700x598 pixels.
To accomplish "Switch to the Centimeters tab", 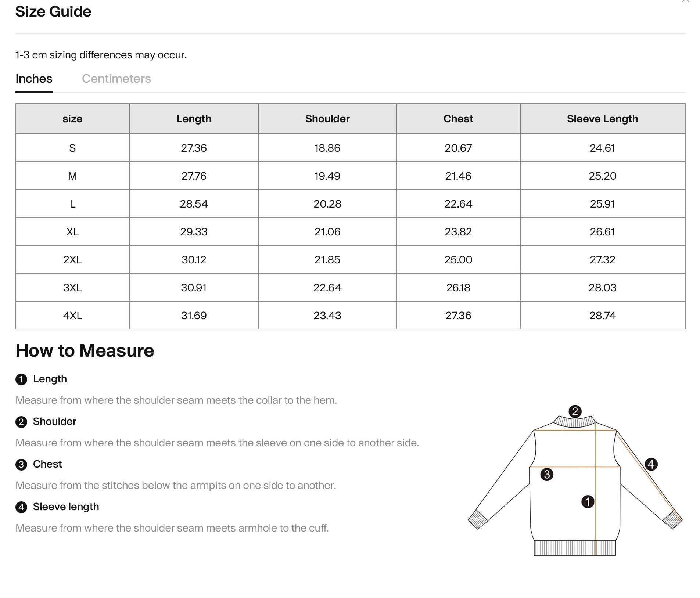I will tap(116, 79).
